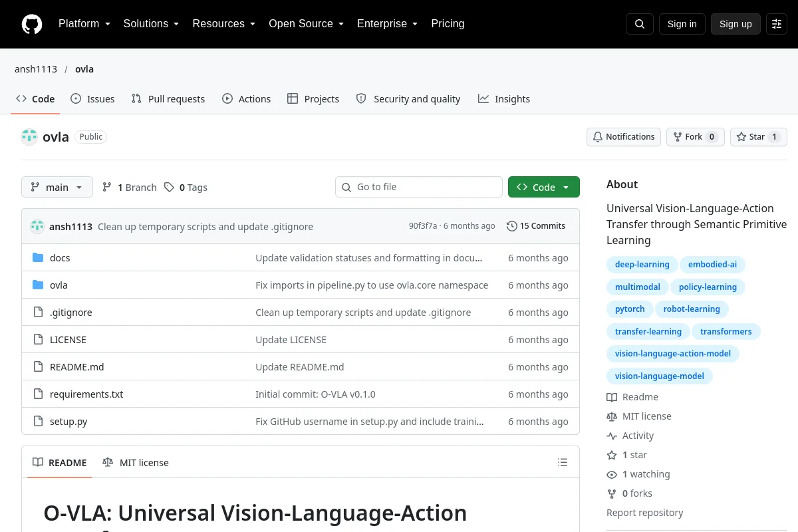This screenshot has width=798, height=532.
Task: Open the ovla folder icon
Action: click(x=38, y=285)
